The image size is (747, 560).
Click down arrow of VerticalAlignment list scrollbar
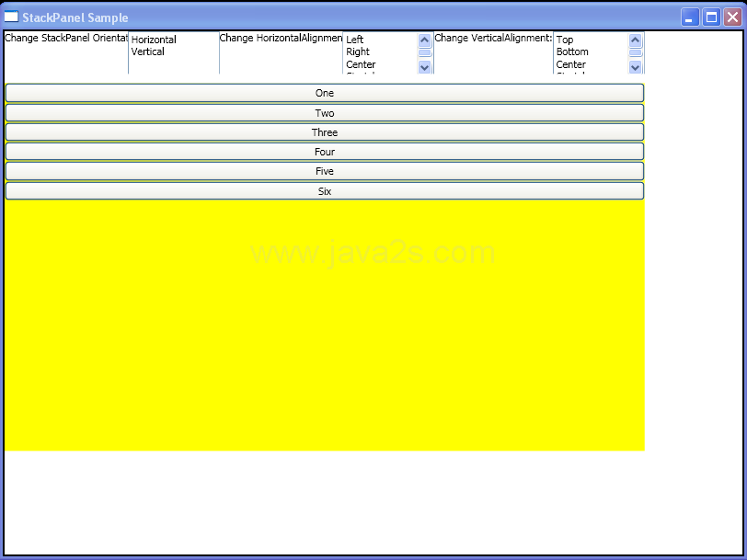point(635,67)
